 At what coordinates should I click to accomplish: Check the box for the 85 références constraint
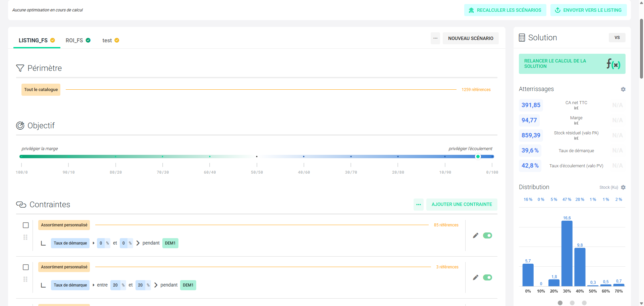(26, 225)
